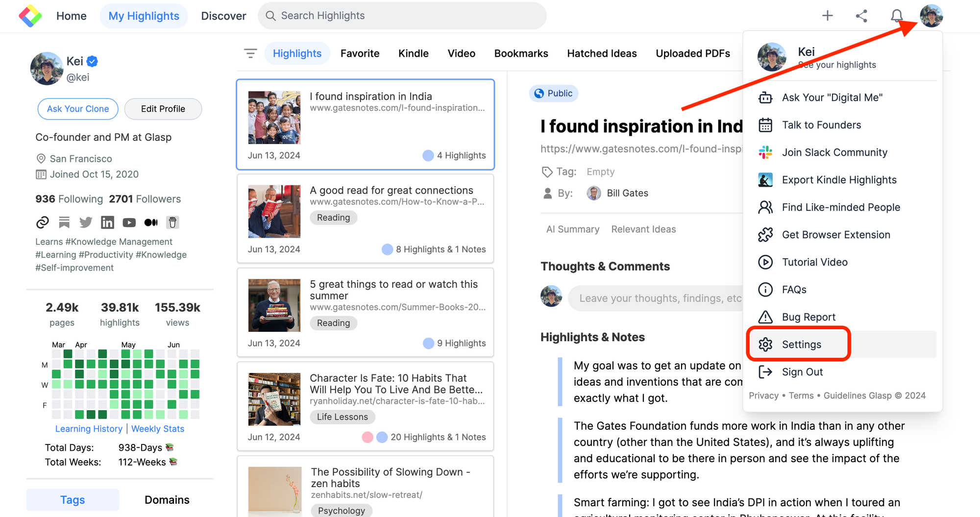Select the Uploaded PDFs tab

(x=693, y=53)
